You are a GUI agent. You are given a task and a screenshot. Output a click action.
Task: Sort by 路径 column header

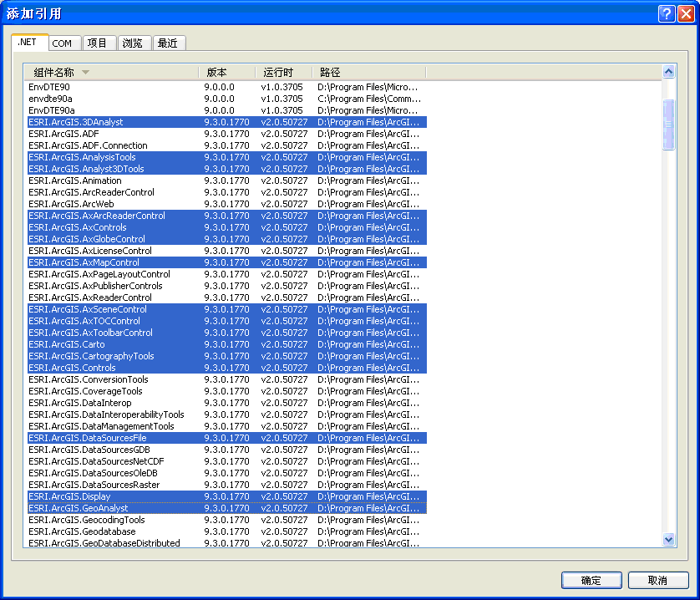click(x=369, y=73)
